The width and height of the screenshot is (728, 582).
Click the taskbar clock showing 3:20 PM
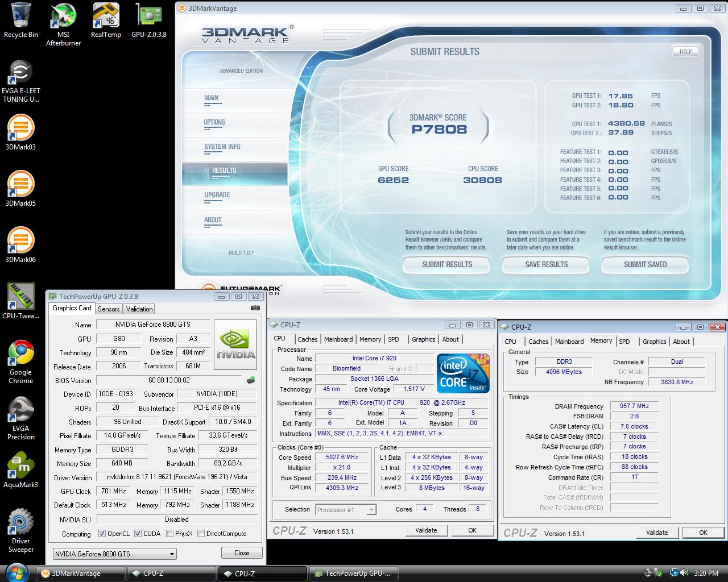706,573
